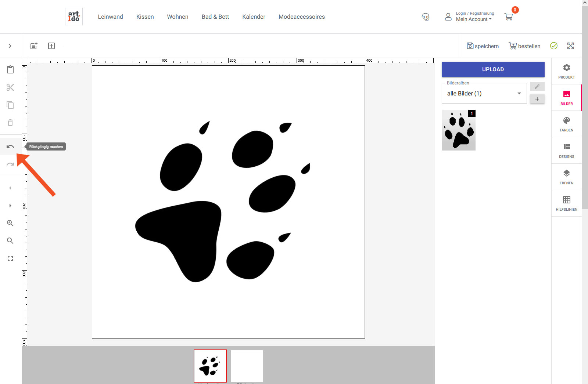588x384 pixels.
Task: Open the shopping cart icon
Action: 509,17
